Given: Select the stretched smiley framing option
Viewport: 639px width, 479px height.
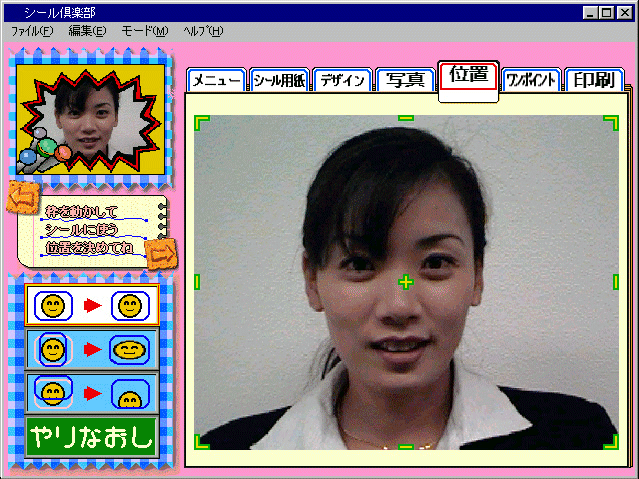Looking at the screenshot, I should [x=92, y=349].
